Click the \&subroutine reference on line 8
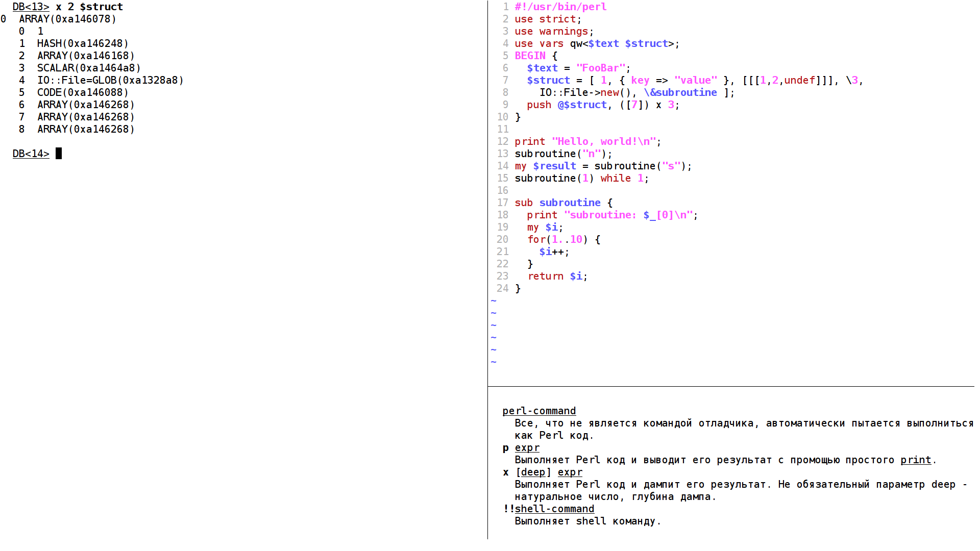 (x=680, y=92)
